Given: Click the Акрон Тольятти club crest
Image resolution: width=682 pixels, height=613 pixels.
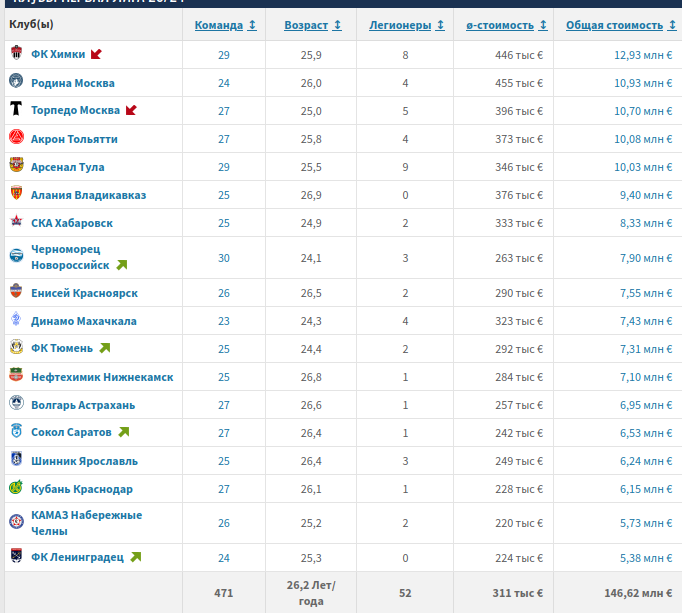Looking at the screenshot, I should coord(17,137).
